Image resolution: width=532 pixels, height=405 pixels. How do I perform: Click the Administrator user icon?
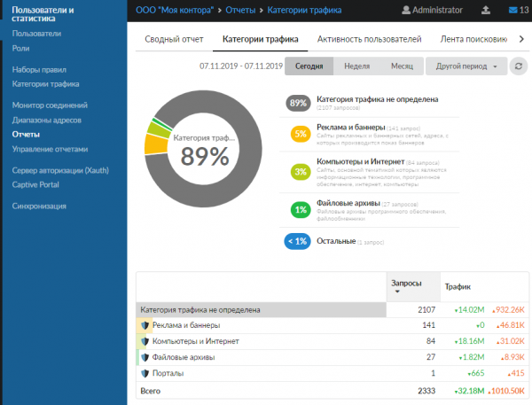point(407,11)
